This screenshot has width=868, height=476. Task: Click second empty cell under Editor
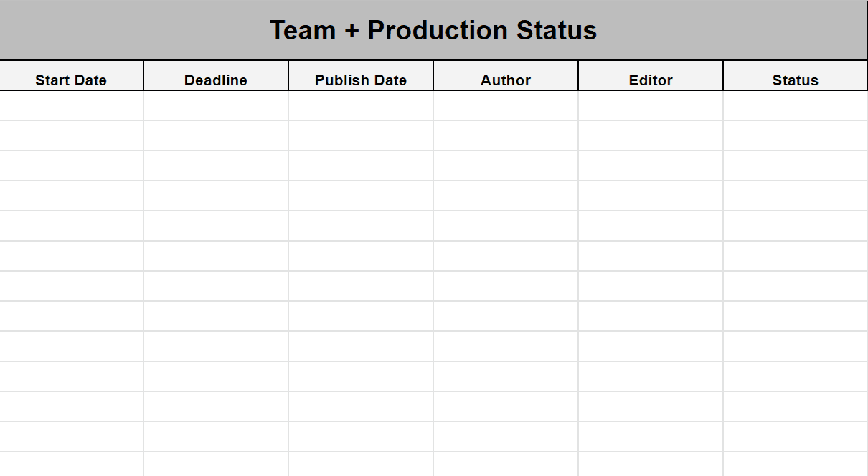point(651,135)
